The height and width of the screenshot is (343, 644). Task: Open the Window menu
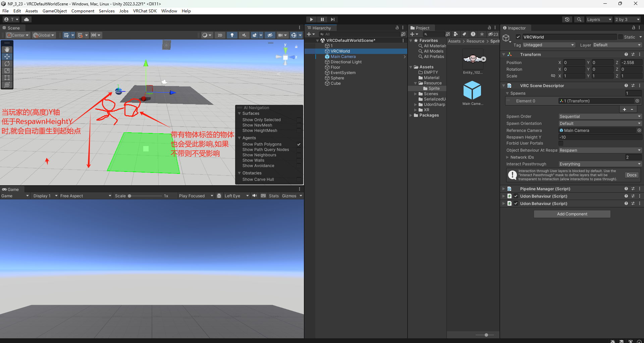click(x=169, y=11)
